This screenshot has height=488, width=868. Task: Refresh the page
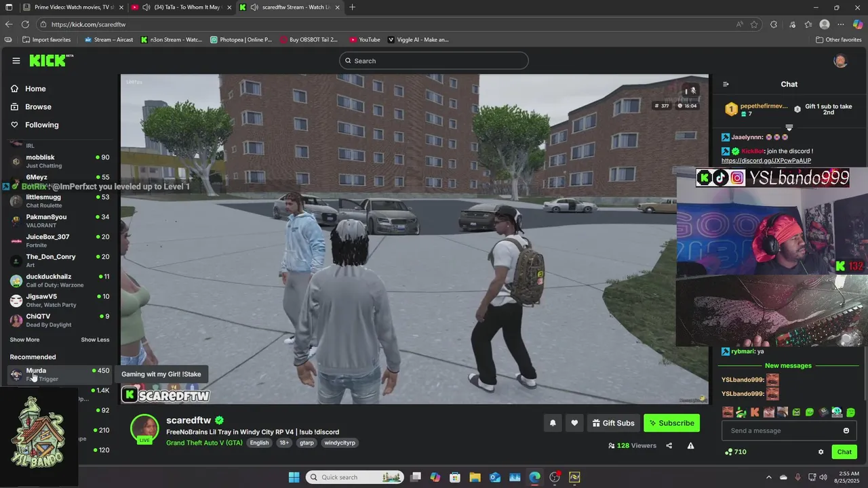(25, 24)
